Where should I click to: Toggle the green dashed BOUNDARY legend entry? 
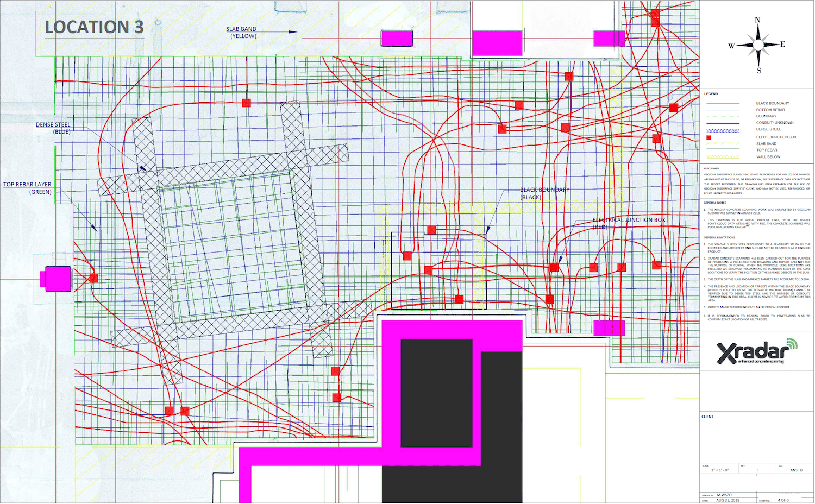point(722,116)
